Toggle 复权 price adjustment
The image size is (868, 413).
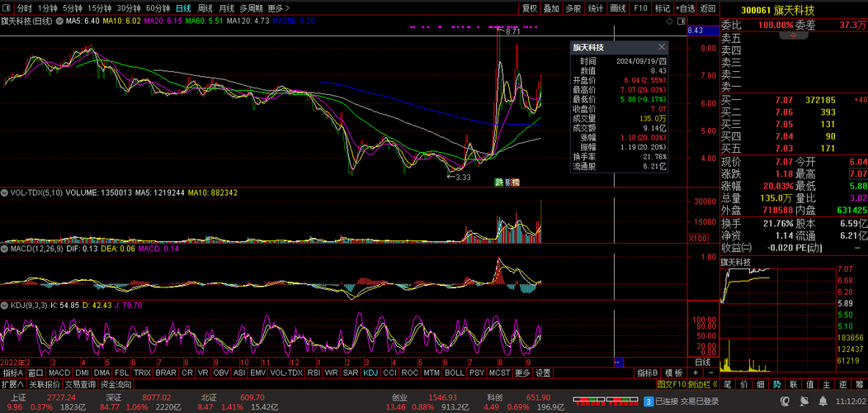(530, 8)
